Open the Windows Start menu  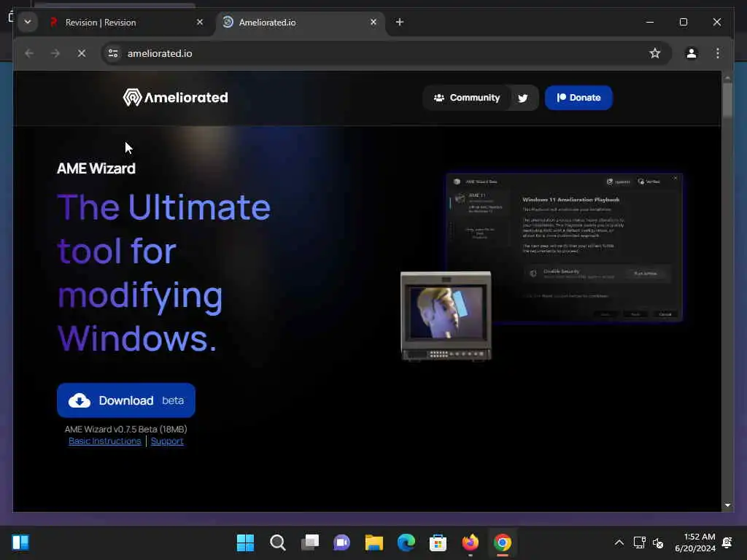coord(245,542)
